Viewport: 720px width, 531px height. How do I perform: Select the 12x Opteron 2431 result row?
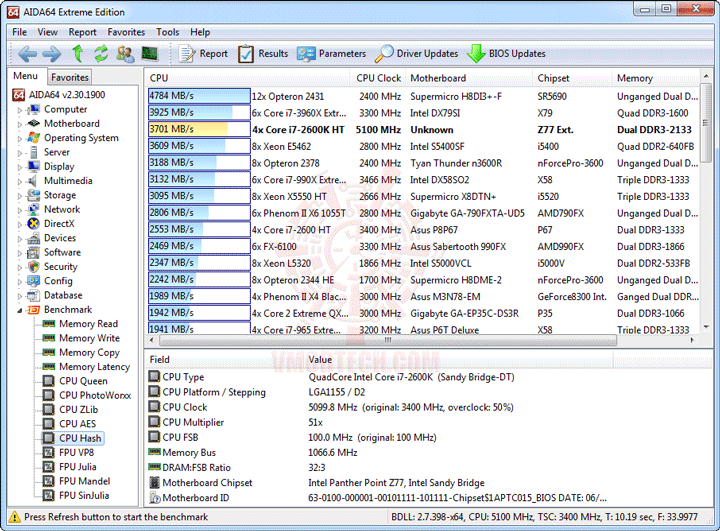[x=423, y=96]
